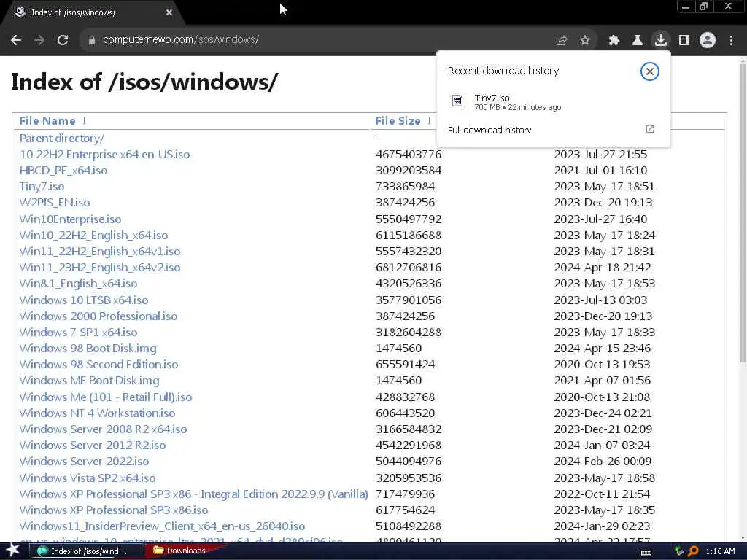Click date 2023-Jul-27 21:55
Screen dimensions: 747x560
(600, 155)
